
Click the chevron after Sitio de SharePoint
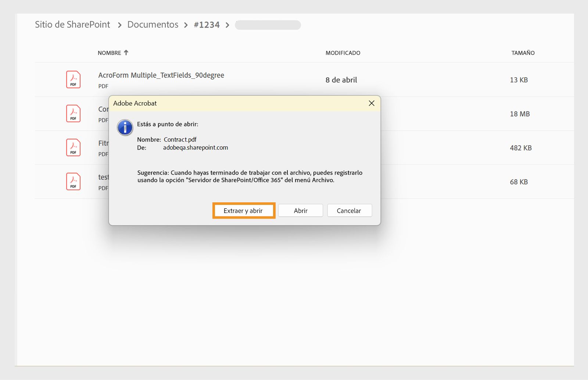click(x=119, y=25)
